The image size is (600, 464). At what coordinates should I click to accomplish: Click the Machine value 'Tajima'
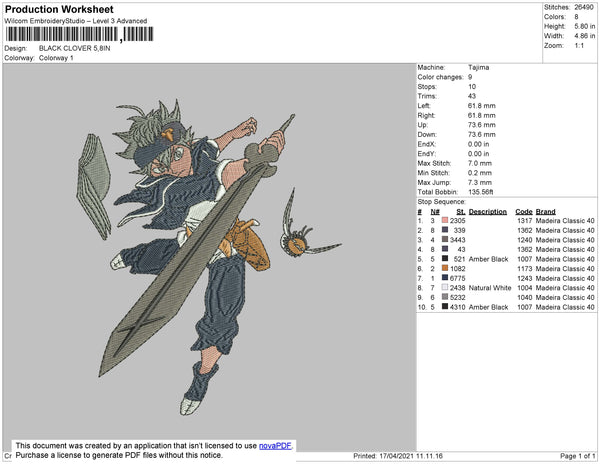(x=478, y=67)
